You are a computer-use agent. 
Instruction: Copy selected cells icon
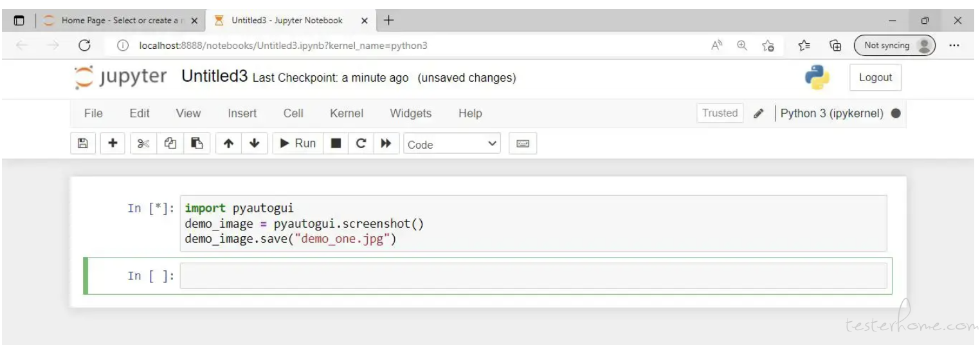point(170,144)
